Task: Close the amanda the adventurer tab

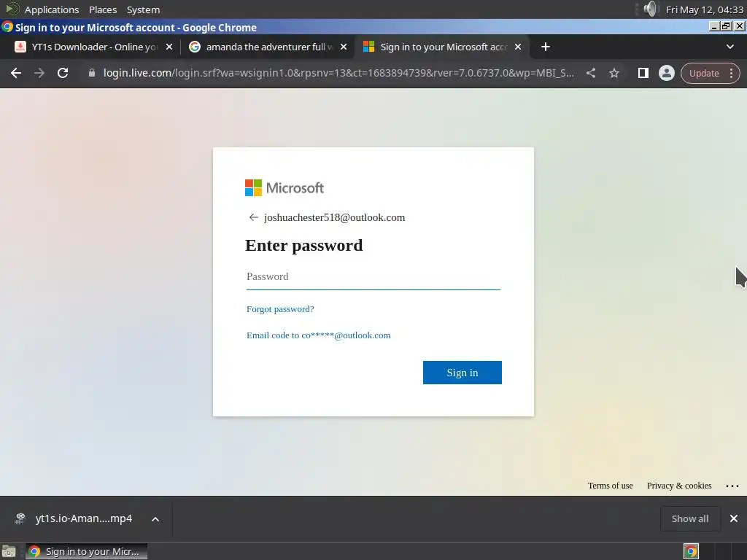Action: [x=344, y=47]
